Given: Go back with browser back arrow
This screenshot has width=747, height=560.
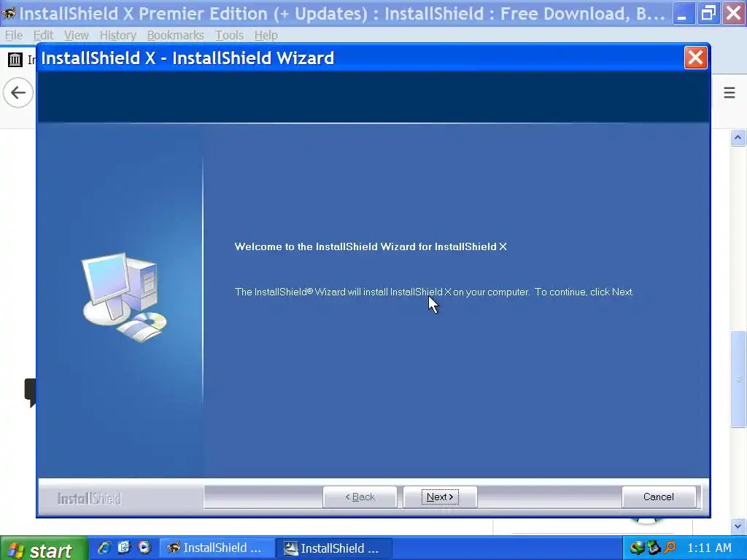Looking at the screenshot, I should [x=18, y=93].
